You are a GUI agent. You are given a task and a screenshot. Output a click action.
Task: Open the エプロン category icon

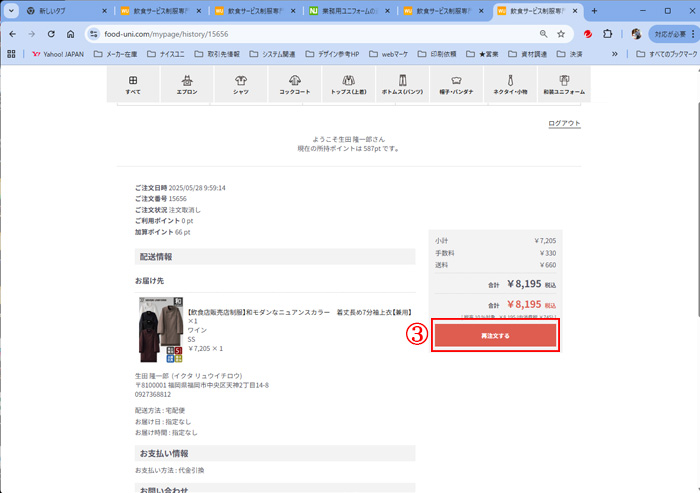(187, 84)
